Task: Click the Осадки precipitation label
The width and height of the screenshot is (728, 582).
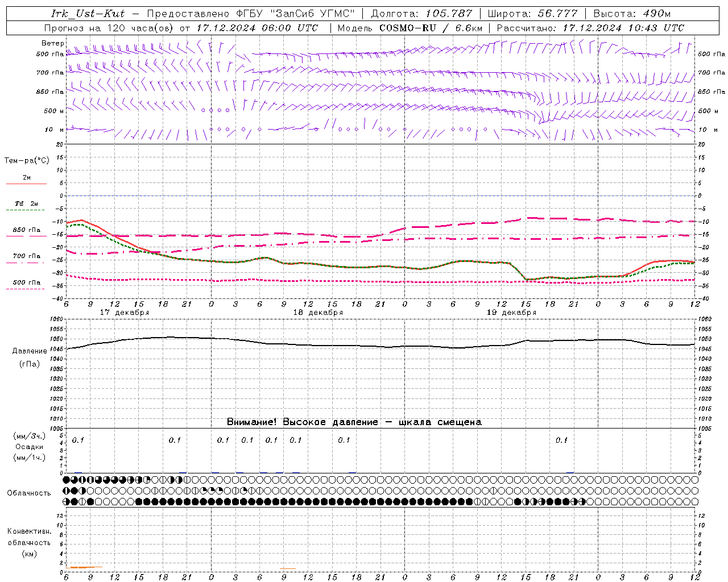Action: click(x=30, y=447)
